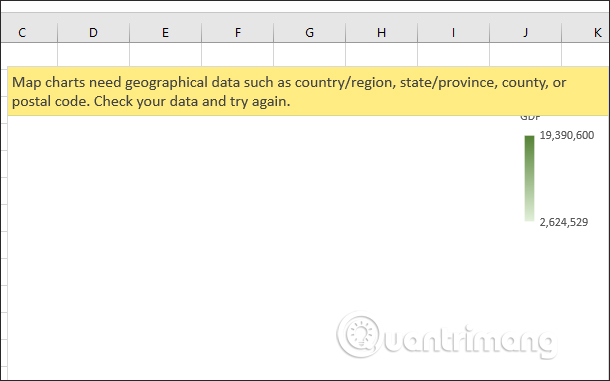Select column F header
Image resolution: width=610 pixels, height=381 pixels.
237,33
